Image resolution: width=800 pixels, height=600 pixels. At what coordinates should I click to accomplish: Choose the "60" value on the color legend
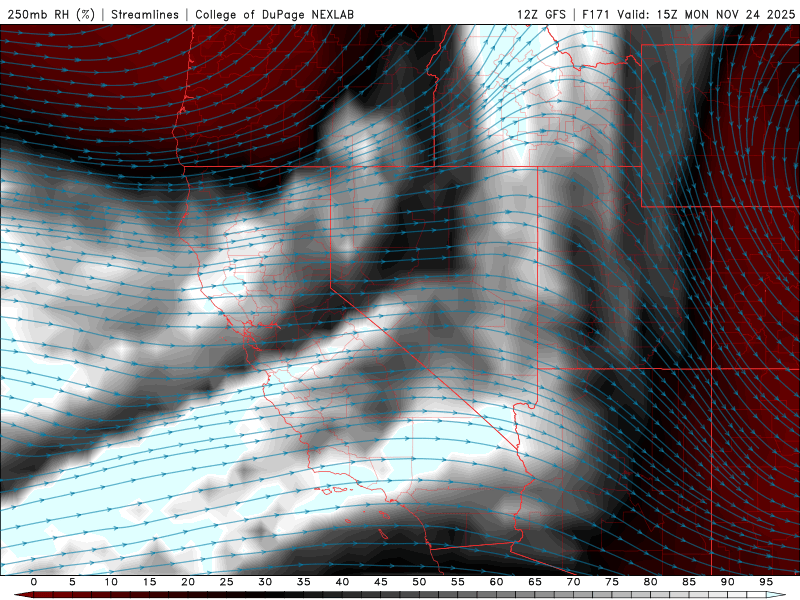click(496, 582)
